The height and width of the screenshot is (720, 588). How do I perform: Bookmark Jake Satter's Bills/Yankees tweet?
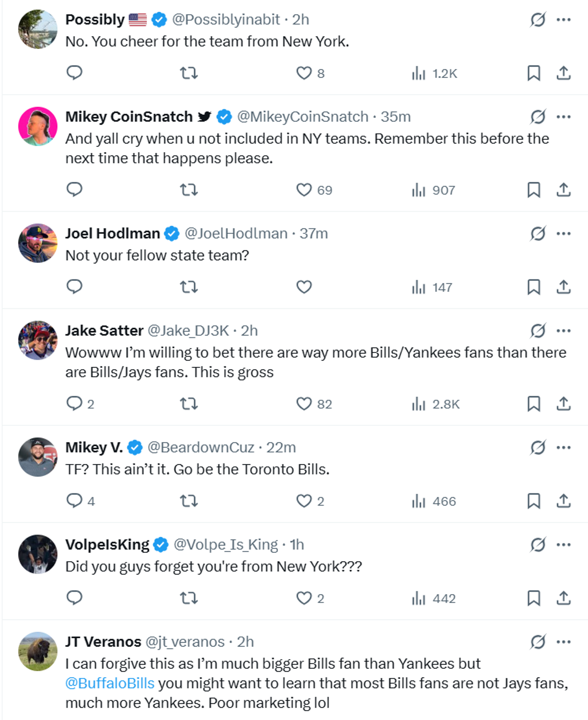click(533, 404)
